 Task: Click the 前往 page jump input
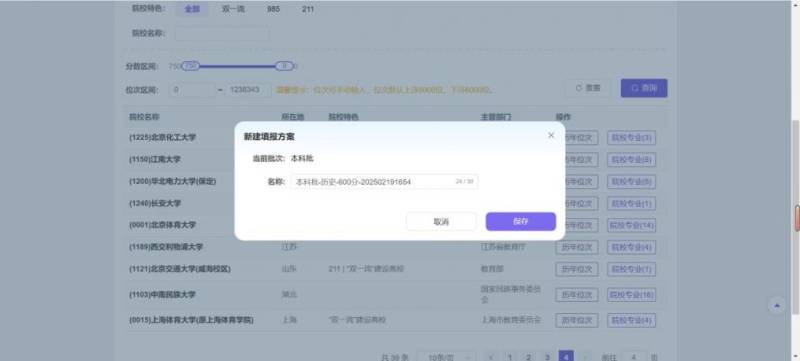[633, 357]
